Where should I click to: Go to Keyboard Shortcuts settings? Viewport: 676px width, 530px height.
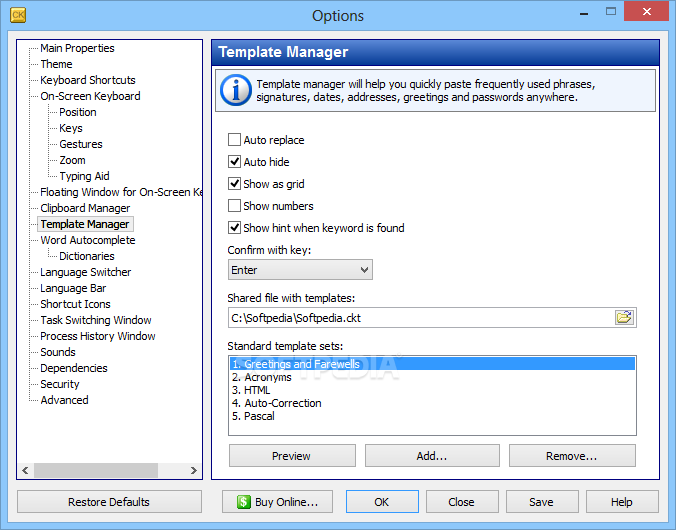pyautogui.click(x=88, y=80)
